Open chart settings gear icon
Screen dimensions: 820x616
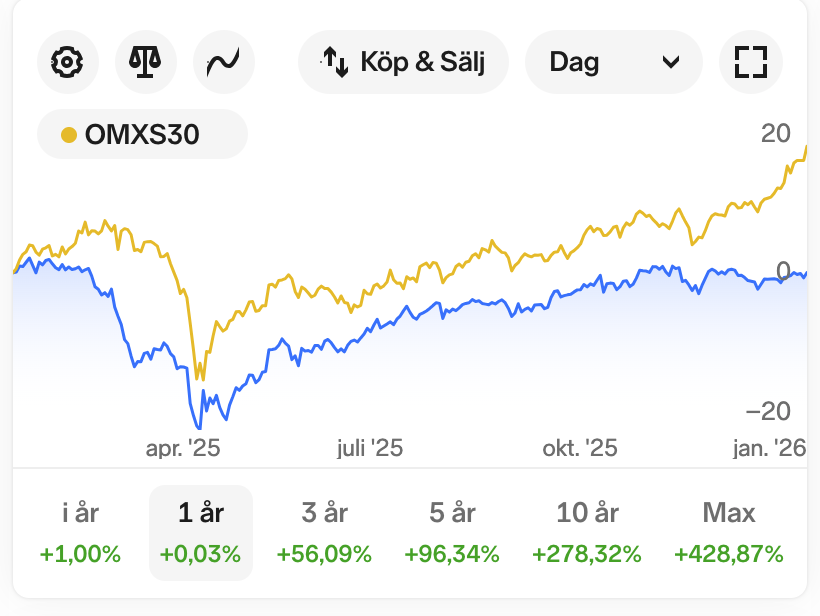68,62
